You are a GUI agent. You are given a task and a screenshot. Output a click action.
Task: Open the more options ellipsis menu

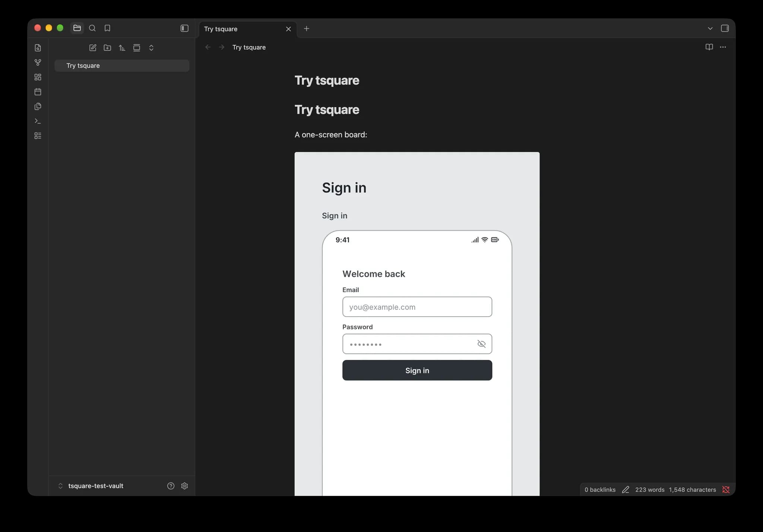coord(723,47)
